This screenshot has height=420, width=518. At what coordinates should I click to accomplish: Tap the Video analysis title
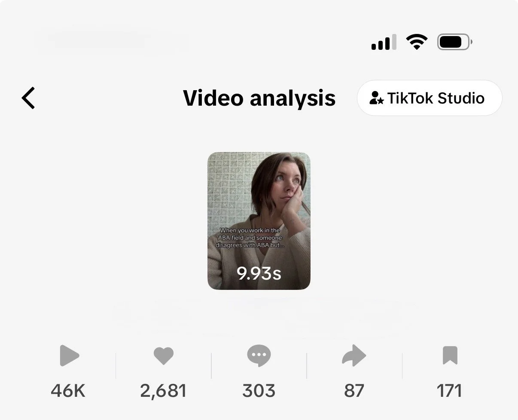259,98
